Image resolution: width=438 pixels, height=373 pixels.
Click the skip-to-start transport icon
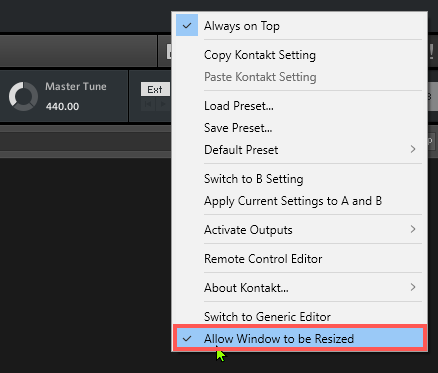pyautogui.click(x=148, y=104)
